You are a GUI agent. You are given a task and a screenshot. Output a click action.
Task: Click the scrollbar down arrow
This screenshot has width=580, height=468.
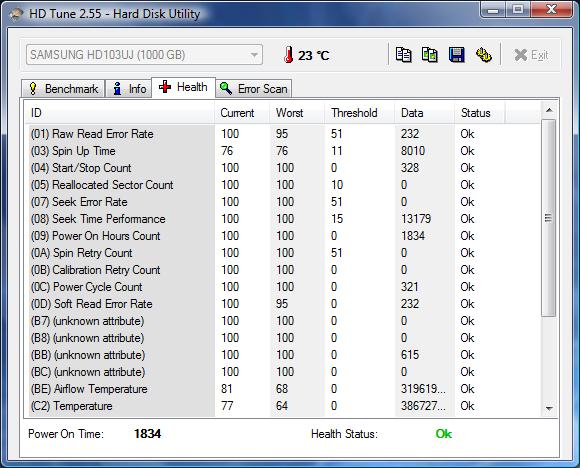549,408
